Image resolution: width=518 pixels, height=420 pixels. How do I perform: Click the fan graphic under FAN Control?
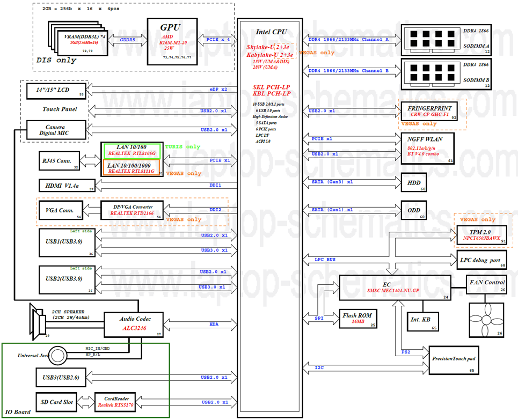(x=486, y=320)
